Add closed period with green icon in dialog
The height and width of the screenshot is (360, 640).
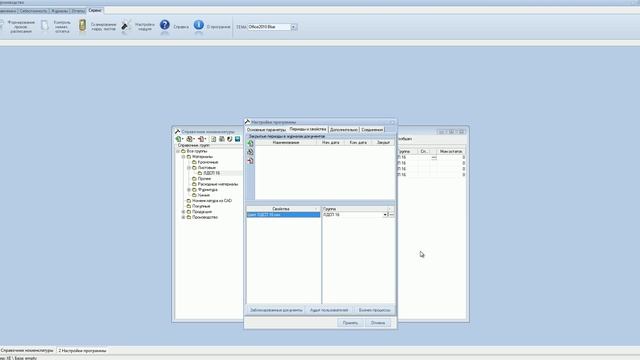pos(251,144)
